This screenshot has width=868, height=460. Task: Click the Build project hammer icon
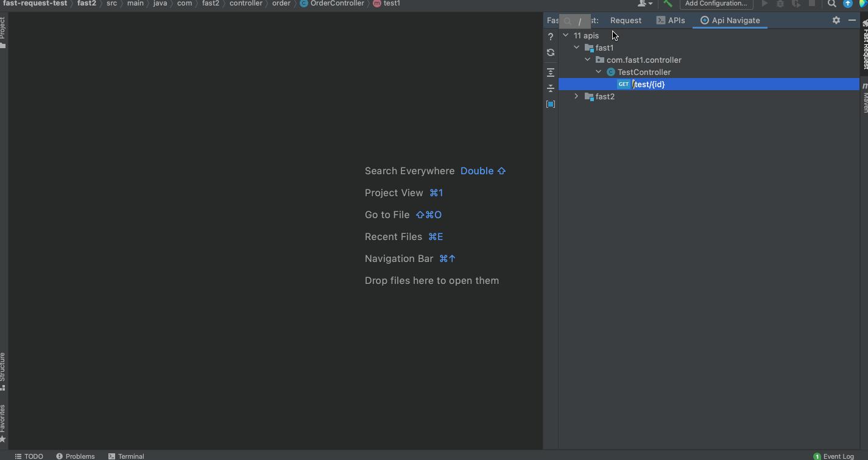(668, 4)
